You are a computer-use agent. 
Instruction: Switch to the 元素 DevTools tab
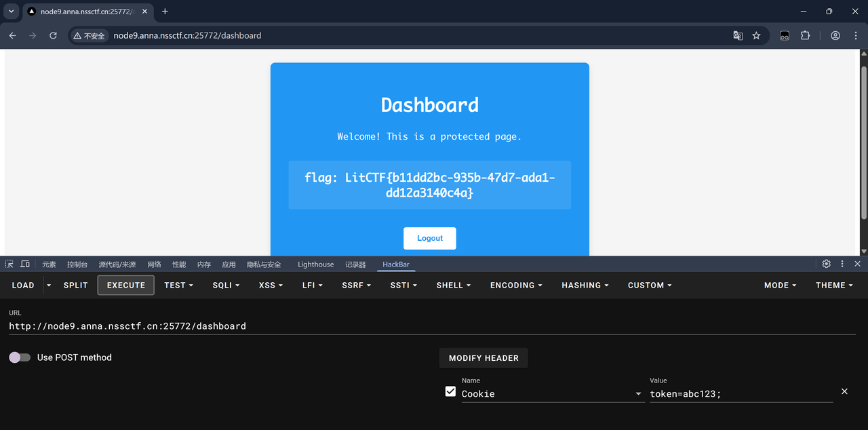[x=49, y=265]
